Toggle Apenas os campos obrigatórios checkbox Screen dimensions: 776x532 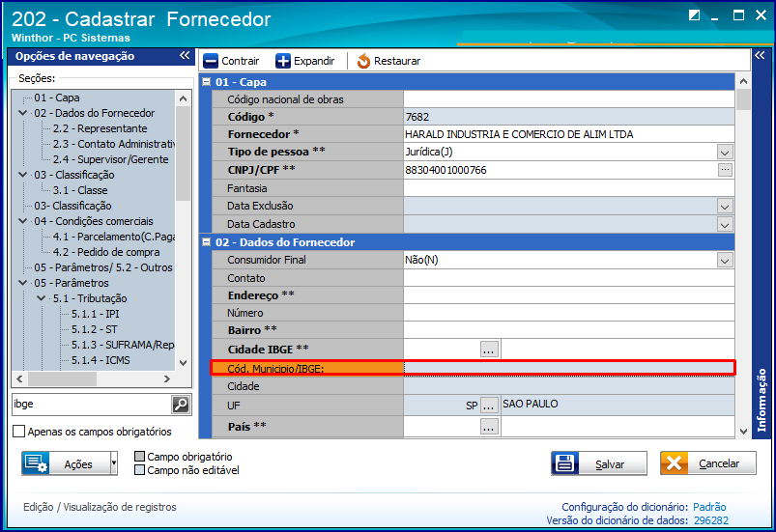coord(18,432)
